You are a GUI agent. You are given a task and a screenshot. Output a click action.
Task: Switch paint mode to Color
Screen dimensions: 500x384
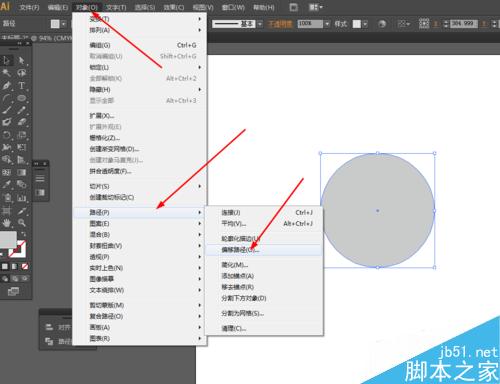click(x=5, y=266)
